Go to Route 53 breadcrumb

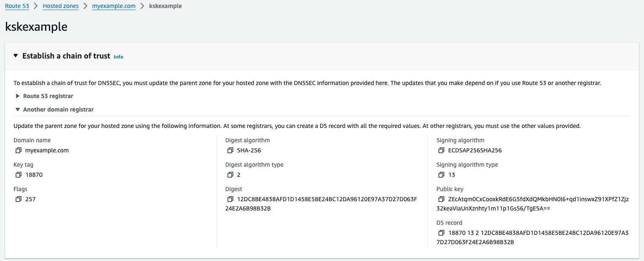click(x=19, y=6)
